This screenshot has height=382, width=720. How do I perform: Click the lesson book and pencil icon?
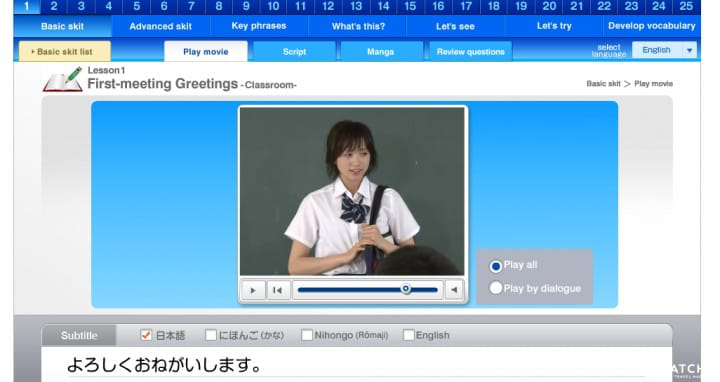[63, 79]
